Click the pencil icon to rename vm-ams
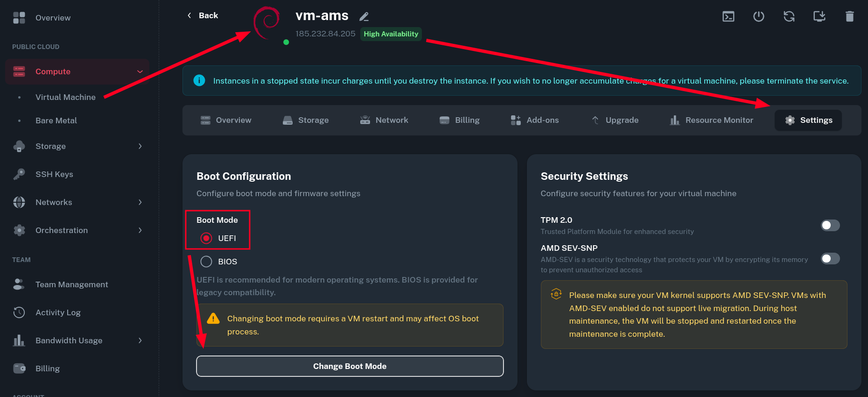868x397 pixels. [x=364, y=17]
